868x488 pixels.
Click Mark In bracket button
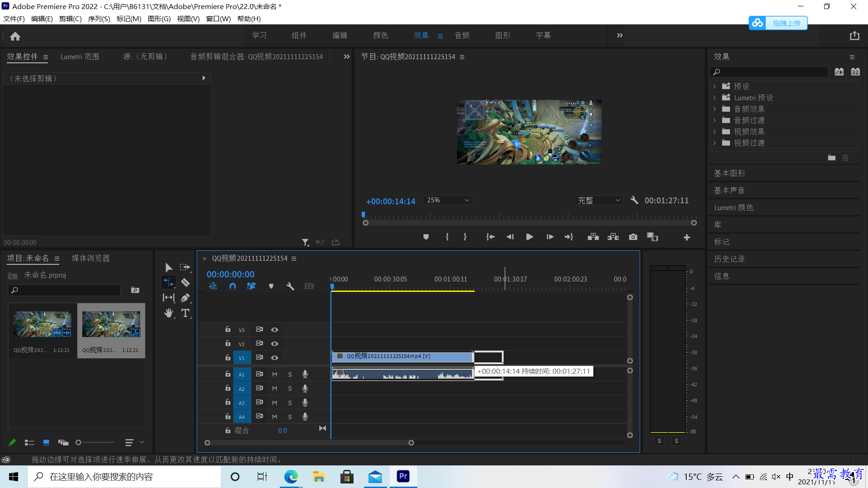click(447, 237)
